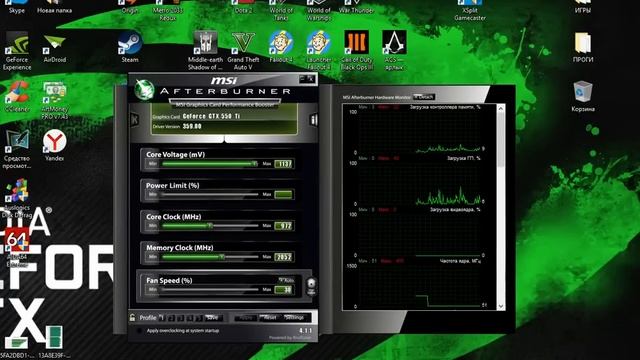Minimize the MSI Afterburner window
The width and height of the screenshot is (640, 360).
point(302,78)
